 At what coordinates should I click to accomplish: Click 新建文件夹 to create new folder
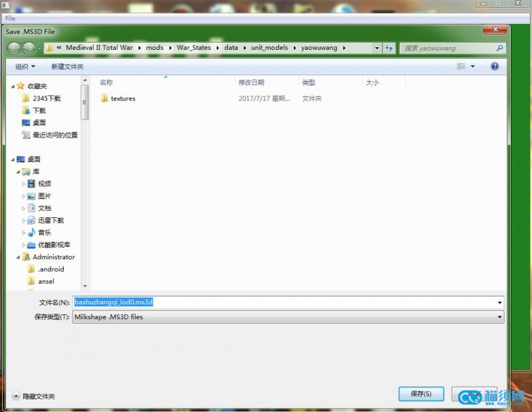pyautogui.click(x=67, y=66)
